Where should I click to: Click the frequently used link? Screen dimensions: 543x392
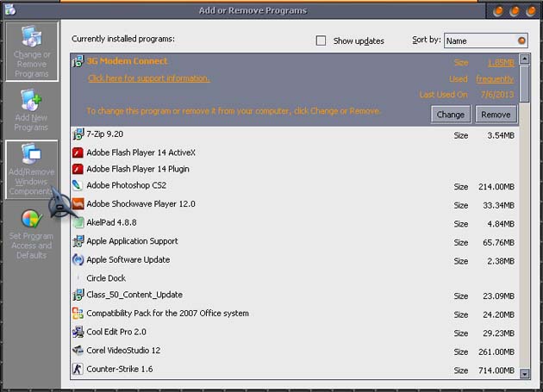[x=495, y=79]
